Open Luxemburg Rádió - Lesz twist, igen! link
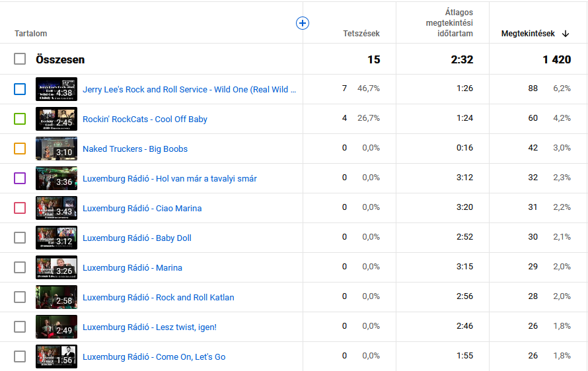This screenshot has height=371, width=588. coord(149,327)
